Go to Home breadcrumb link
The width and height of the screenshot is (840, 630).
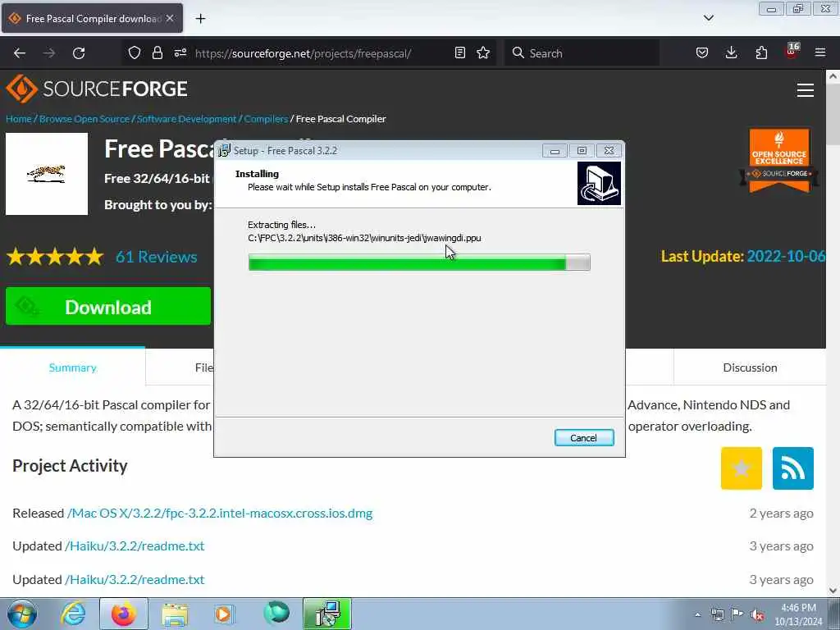tap(19, 119)
